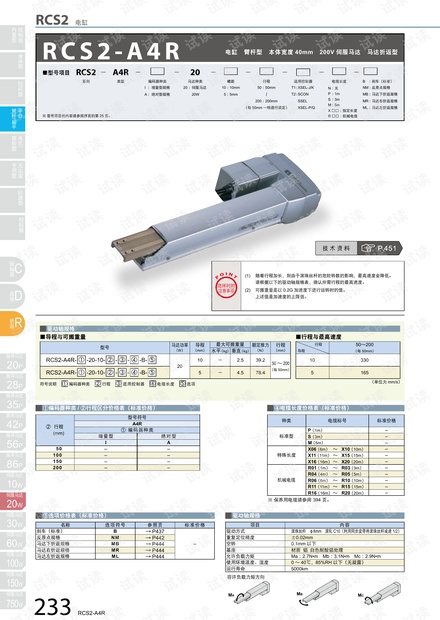Screen dimensions: 440x620
Task: Click the empty controller model box
Action: tap(303, 72)
